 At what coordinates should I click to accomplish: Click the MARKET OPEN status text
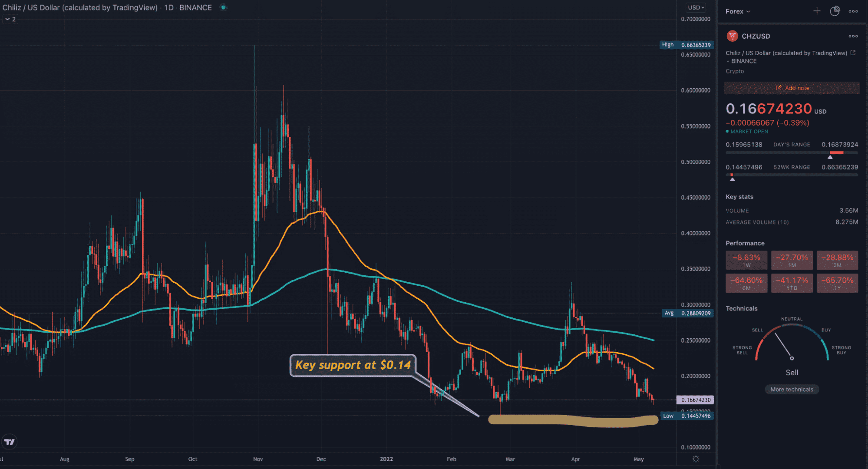pyautogui.click(x=749, y=132)
